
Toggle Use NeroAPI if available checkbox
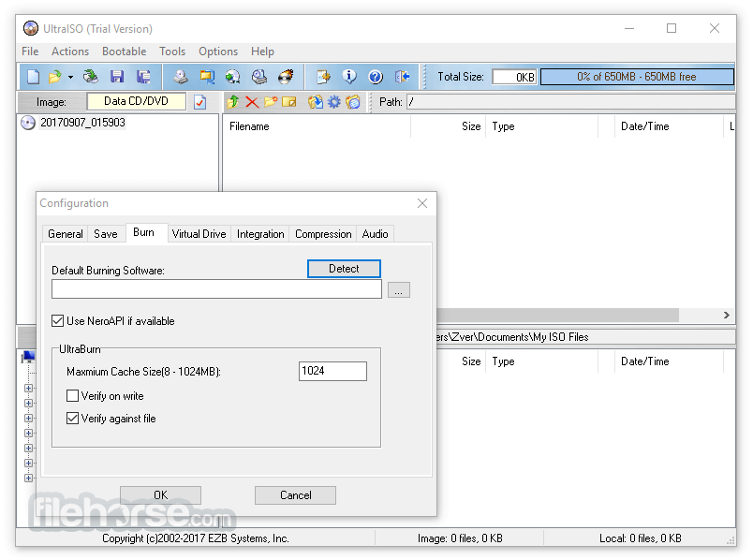coord(58,321)
